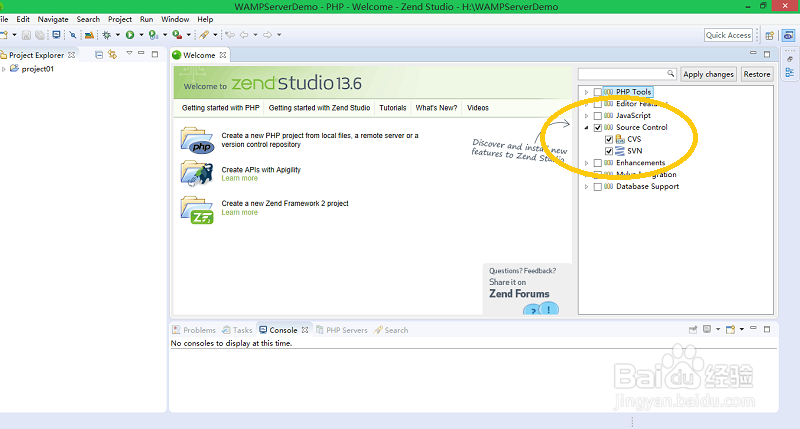Click the Open Perspective icon
Viewport: 800px width, 429px height.
769,35
